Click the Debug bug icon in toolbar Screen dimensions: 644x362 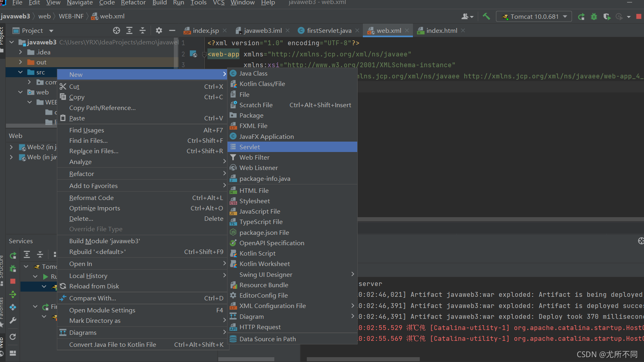pos(594,16)
